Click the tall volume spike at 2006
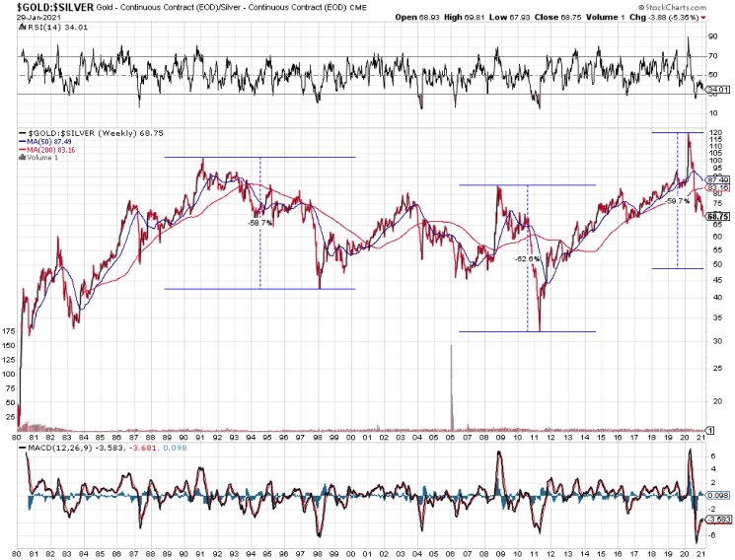Screen dimensions: 735x560 click(451, 385)
